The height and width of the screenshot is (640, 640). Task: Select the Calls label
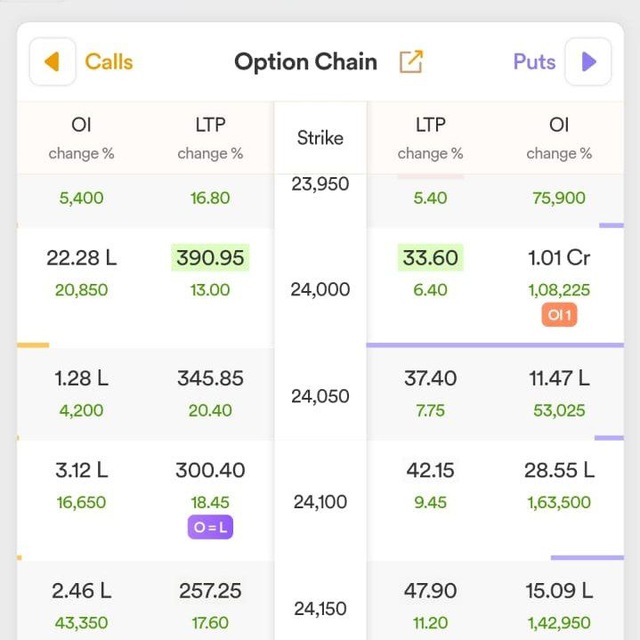point(109,62)
